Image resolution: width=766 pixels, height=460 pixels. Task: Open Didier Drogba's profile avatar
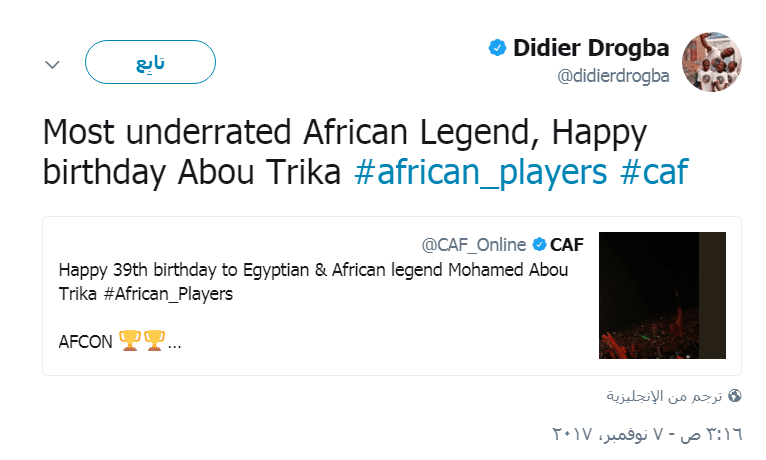coord(712,62)
